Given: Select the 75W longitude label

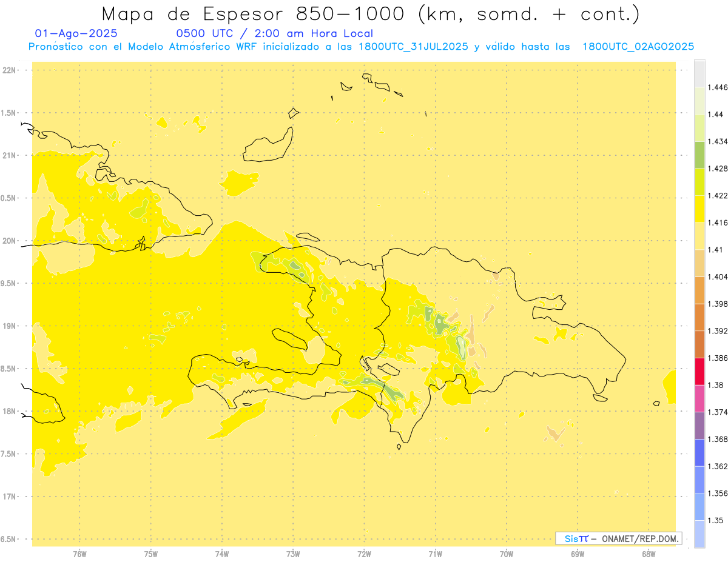Looking at the screenshot, I should click(151, 554).
